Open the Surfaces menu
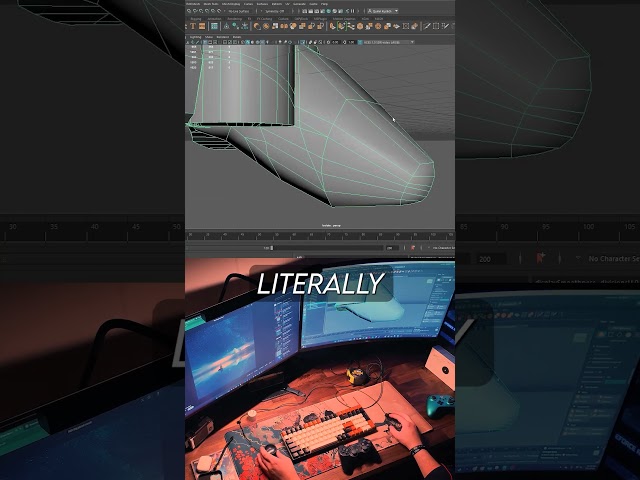Screen dimensions: 640x480 click(262, 4)
